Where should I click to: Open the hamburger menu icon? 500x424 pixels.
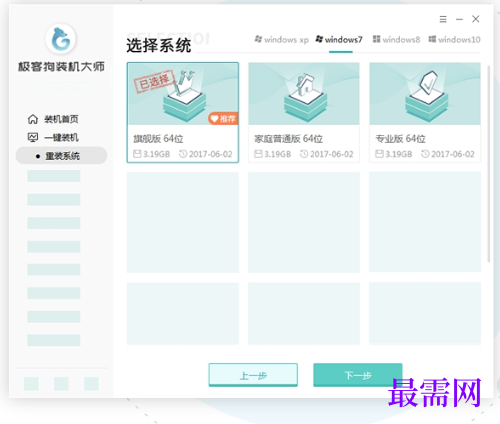[x=443, y=19]
